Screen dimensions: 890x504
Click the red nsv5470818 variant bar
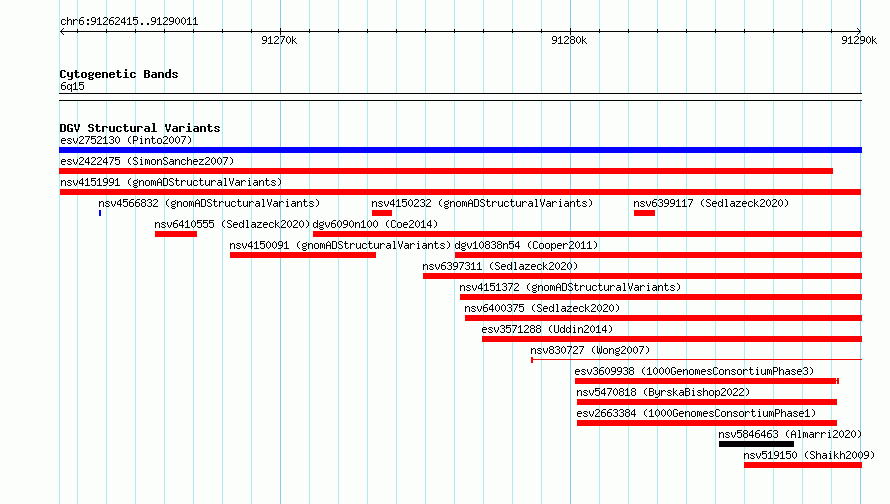click(707, 402)
